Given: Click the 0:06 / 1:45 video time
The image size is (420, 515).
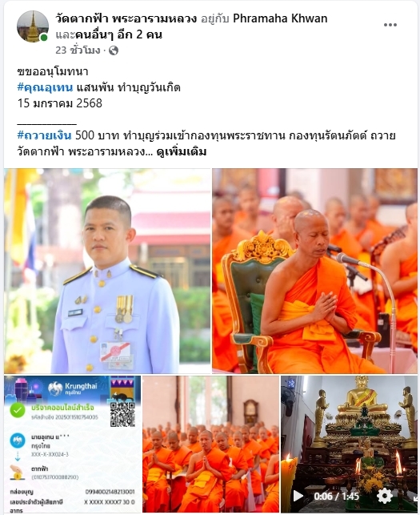Looking at the screenshot, I should [x=336, y=496].
